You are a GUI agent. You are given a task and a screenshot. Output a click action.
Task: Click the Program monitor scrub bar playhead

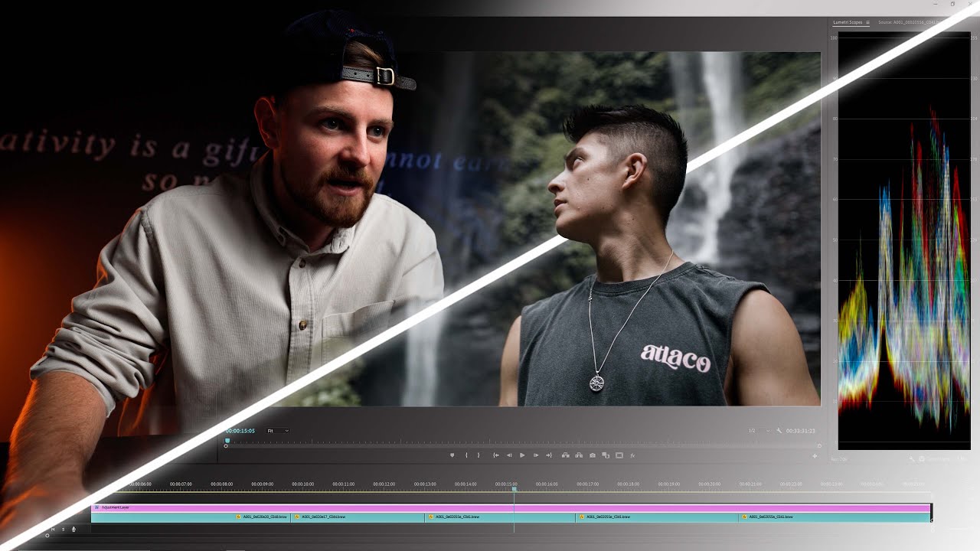click(x=227, y=441)
